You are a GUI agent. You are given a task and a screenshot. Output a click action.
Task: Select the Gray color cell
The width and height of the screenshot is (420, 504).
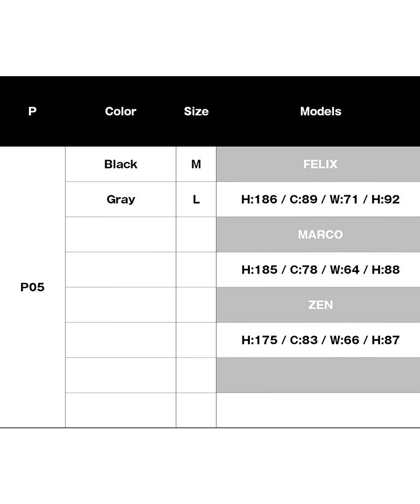click(x=120, y=199)
